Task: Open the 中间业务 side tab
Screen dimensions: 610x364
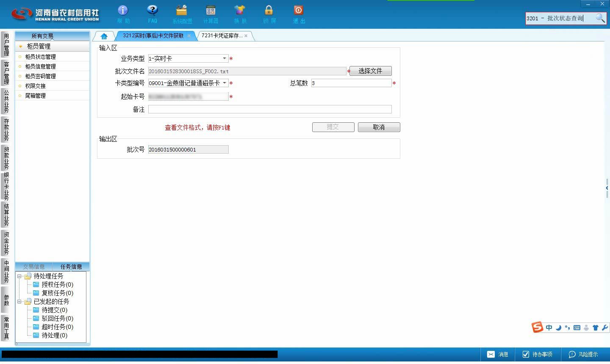Action: pyautogui.click(x=6, y=271)
